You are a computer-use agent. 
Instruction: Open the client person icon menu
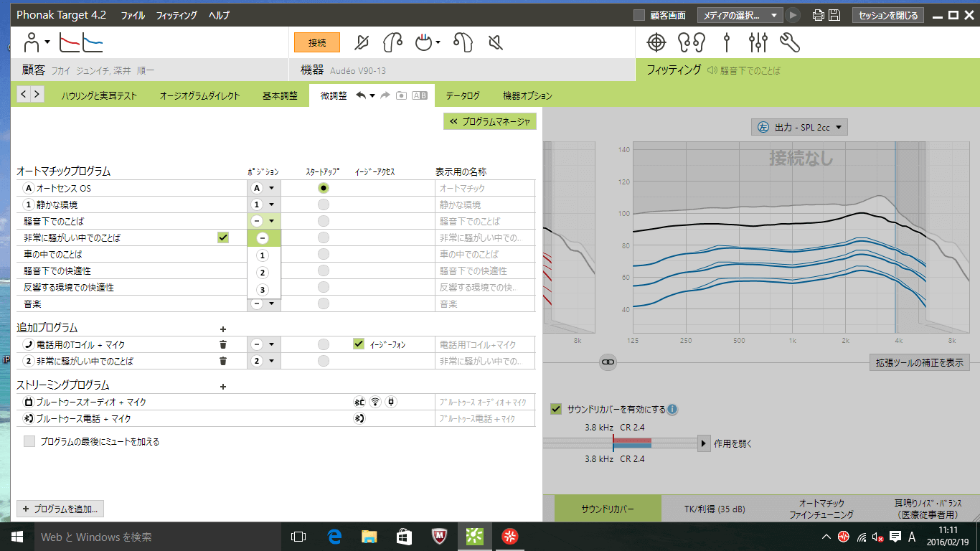[36, 43]
